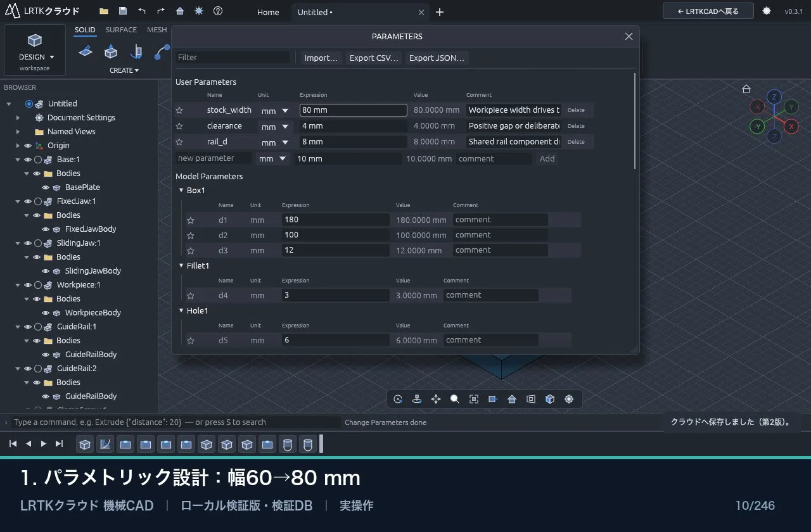Jump to the timeline start
The height and width of the screenshot is (532, 811).
click(13, 443)
